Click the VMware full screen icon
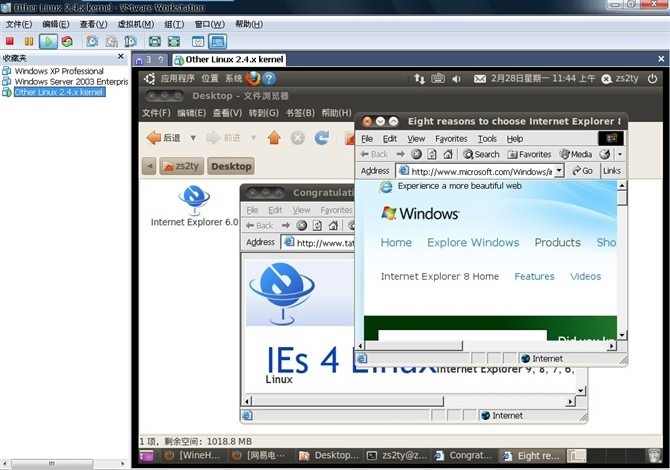 (155, 41)
